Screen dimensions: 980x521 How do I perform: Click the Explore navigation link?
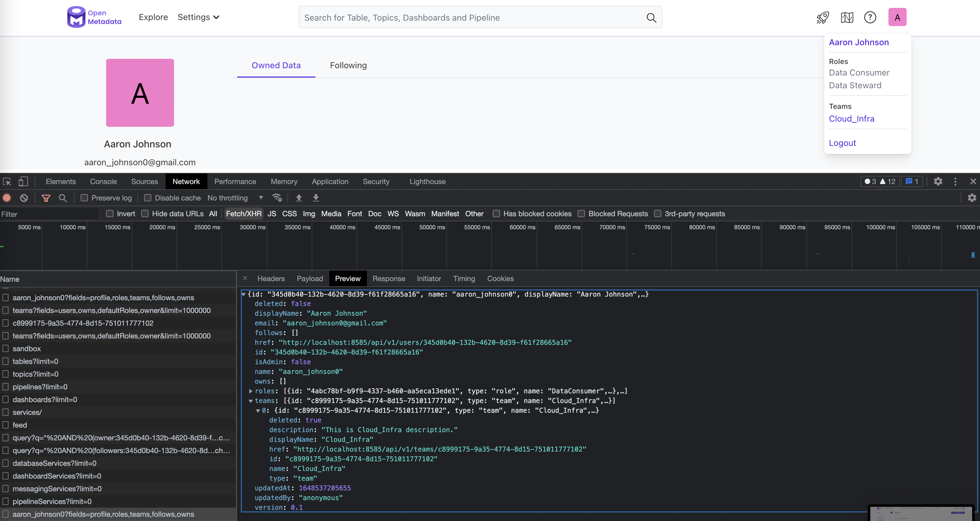point(153,17)
